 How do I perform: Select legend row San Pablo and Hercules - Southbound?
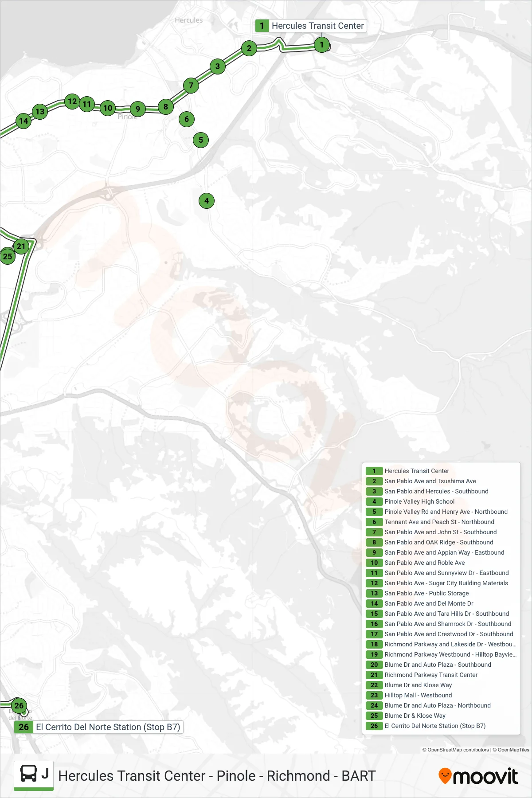[x=441, y=491]
